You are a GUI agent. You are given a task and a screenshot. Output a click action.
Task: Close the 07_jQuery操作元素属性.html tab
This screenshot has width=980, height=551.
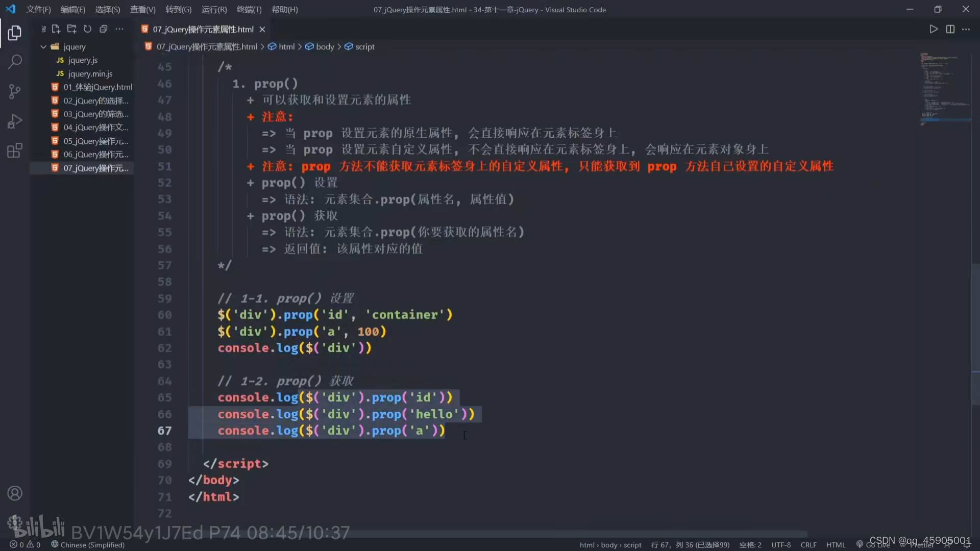tap(262, 30)
